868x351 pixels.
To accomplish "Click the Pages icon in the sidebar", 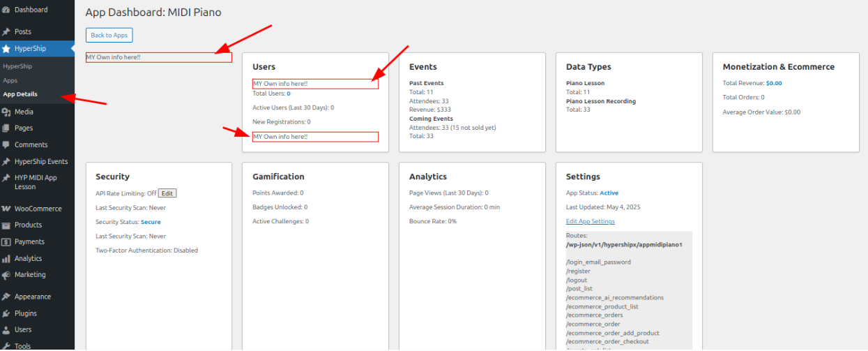I will pyautogui.click(x=6, y=128).
